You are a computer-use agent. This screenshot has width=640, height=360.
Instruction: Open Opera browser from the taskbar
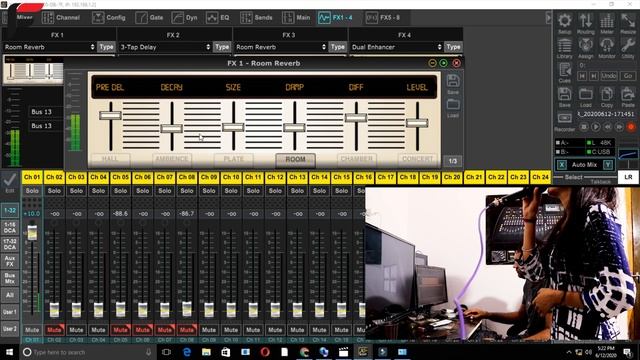[265, 352]
